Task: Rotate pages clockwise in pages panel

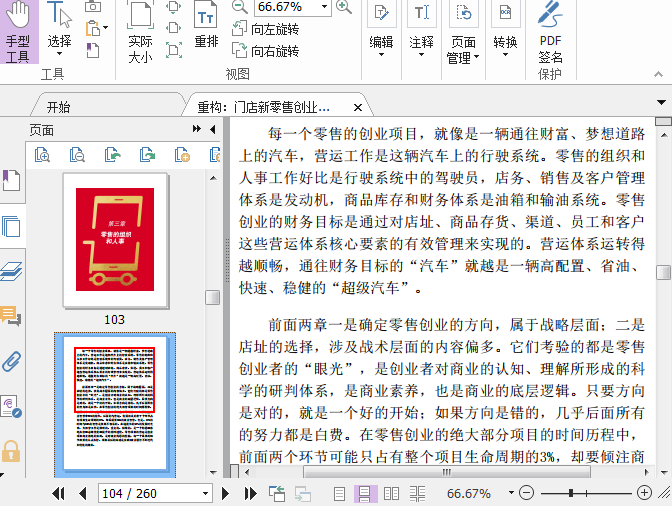Action: click(x=147, y=155)
